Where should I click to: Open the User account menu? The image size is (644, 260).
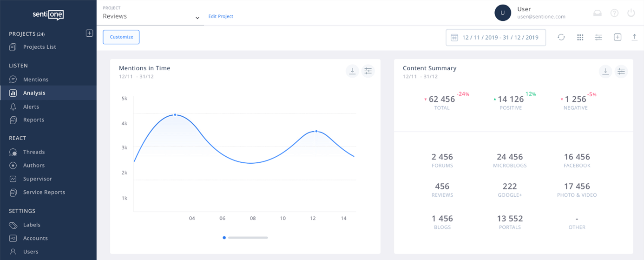pyautogui.click(x=530, y=13)
